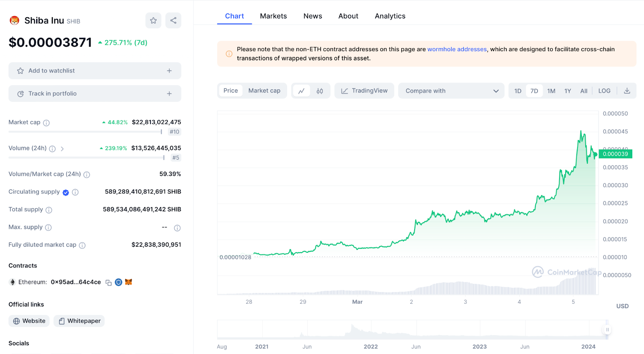Click the Add to watchlist button
Screen dimensions: 644x354
95,71
